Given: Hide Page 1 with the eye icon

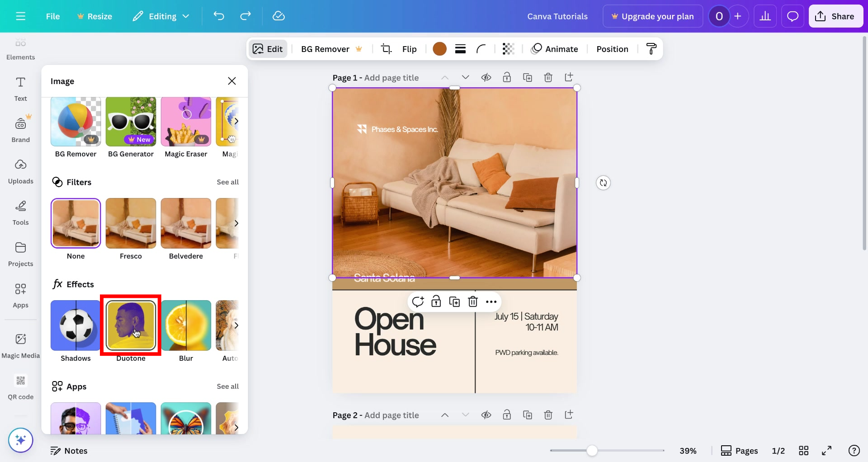Looking at the screenshot, I should coord(486,77).
